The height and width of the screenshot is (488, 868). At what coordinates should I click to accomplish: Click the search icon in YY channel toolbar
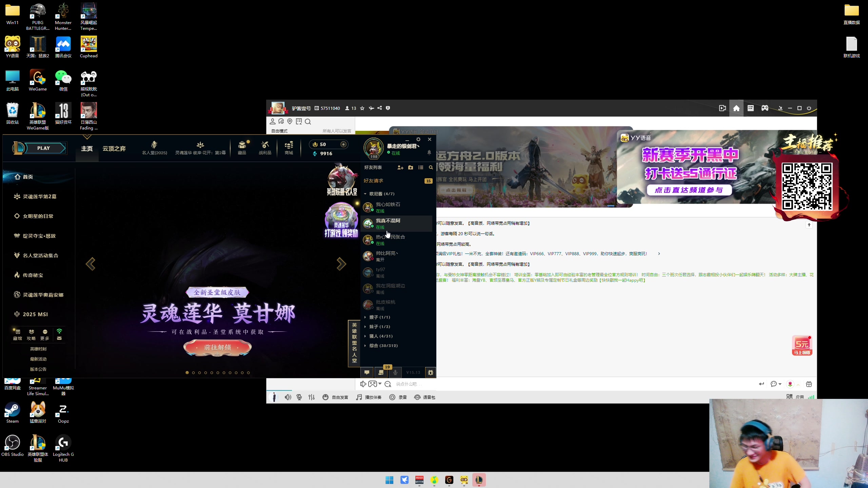point(308,122)
